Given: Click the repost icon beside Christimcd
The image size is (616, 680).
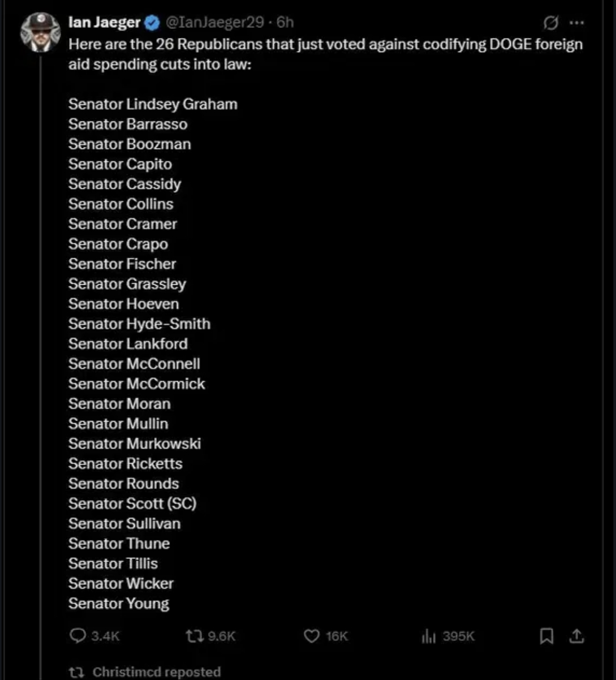Looking at the screenshot, I should [x=77, y=672].
